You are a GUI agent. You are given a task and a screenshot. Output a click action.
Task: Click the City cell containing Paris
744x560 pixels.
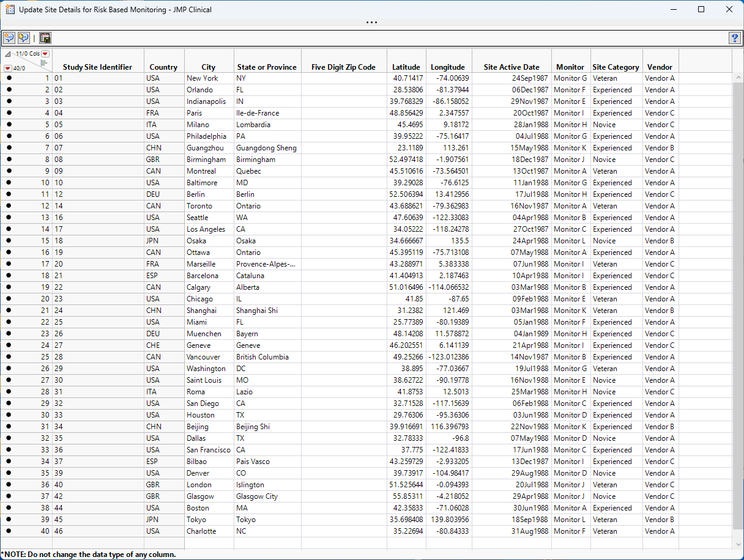coord(209,113)
